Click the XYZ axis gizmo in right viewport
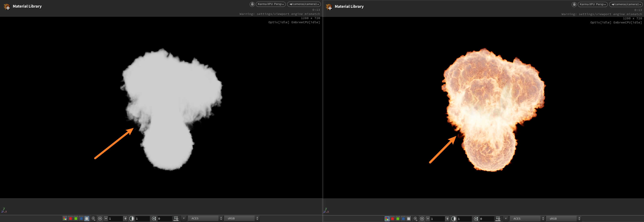The height and width of the screenshot is (222, 644). (326, 211)
